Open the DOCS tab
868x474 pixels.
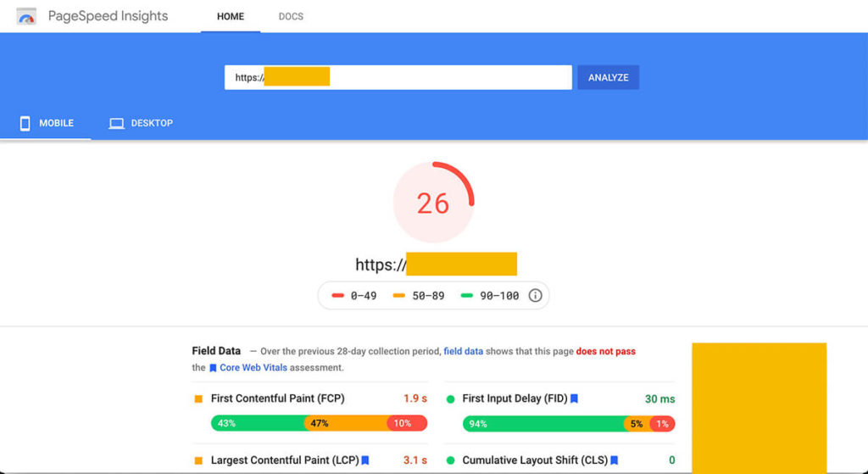(x=291, y=16)
